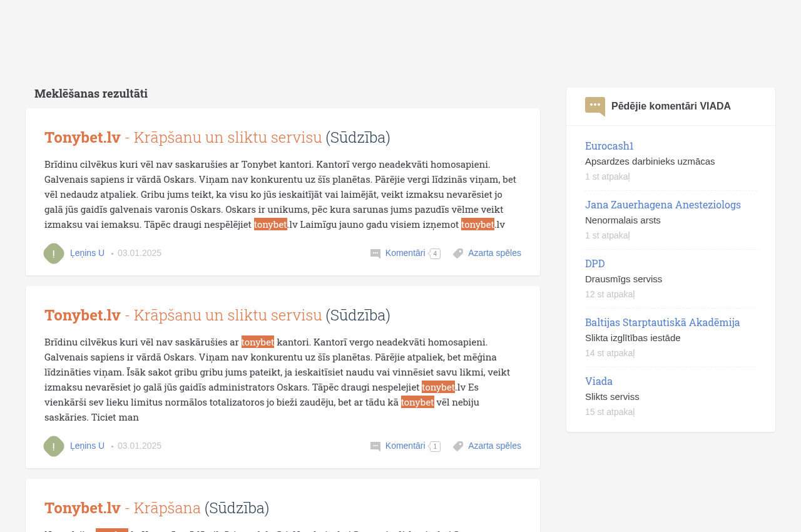This screenshot has height=532, width=801.
Task: Click comment text Nenormalais arsts
Action: point(623,220)
